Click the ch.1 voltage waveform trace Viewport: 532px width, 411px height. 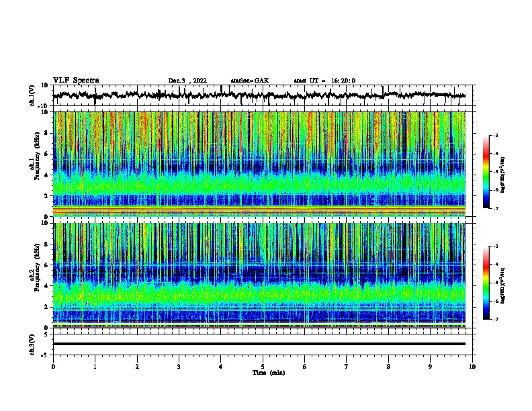tap(259, 95)
